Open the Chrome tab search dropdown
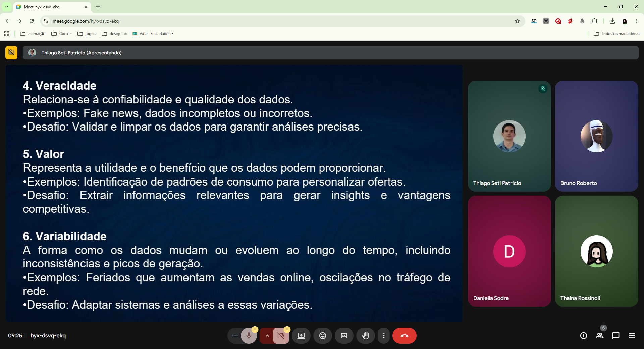644x349 pixels. (7, 7)
